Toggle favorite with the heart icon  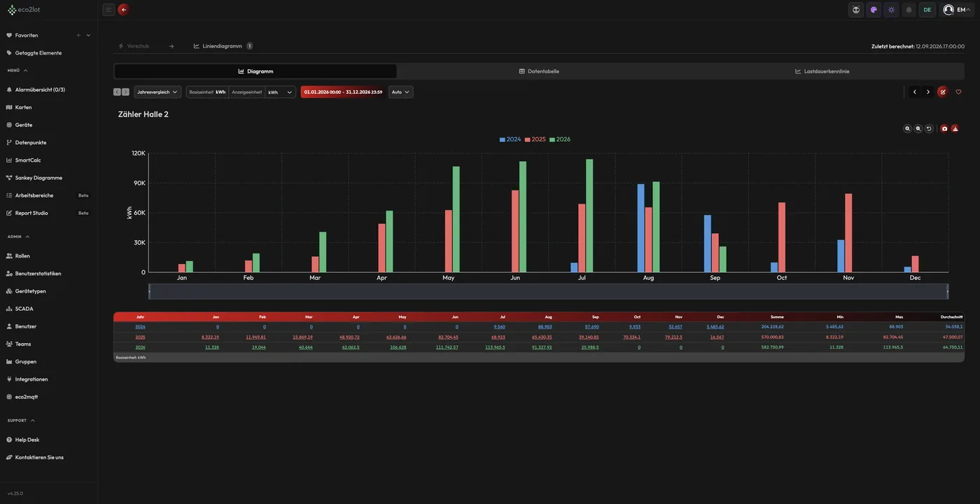958,92
